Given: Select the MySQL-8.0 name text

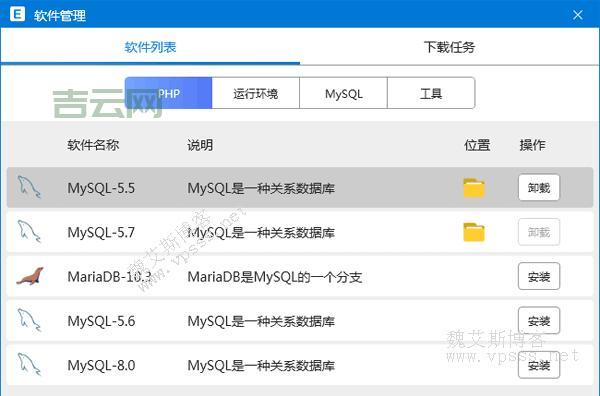Looking at the screenshot, I should (x=101, y=365).
